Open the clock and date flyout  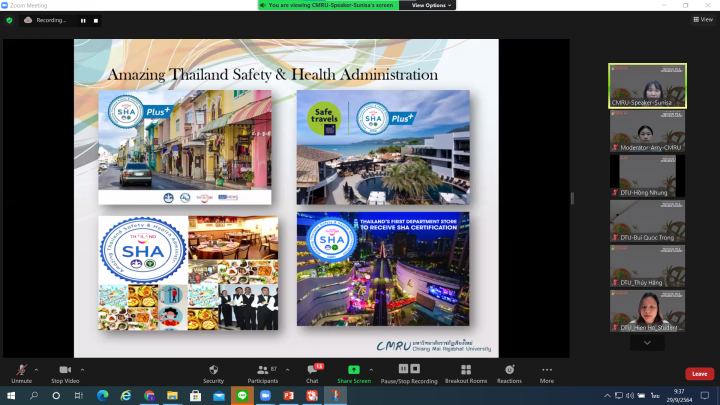coord(679,395)
